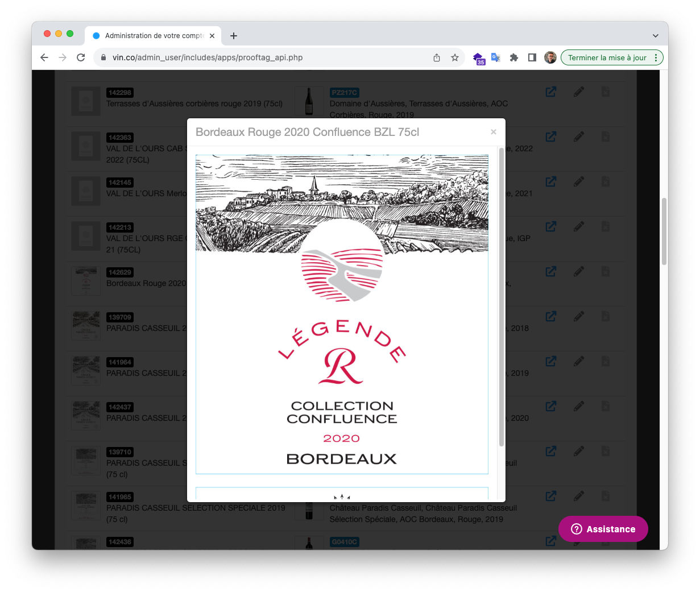This screenshot has height=592, width=700.
Task: Open the Assistance help button
Action: tap(603, 529)
